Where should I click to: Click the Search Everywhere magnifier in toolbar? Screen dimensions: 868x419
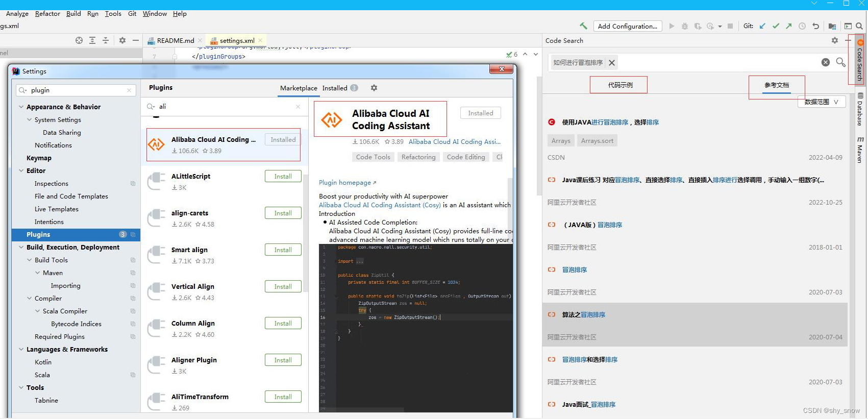[x=859, y=26]
